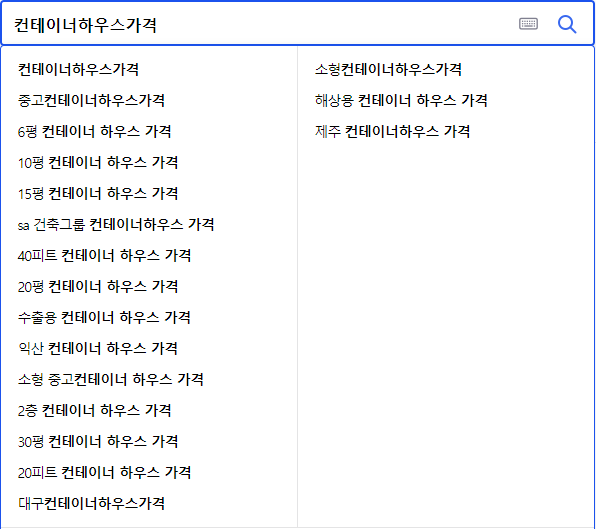Viewport: 596px width, 529px height.
Task: Select 소형컨테이너하우스가격 in right column
Action: [388, 70]
